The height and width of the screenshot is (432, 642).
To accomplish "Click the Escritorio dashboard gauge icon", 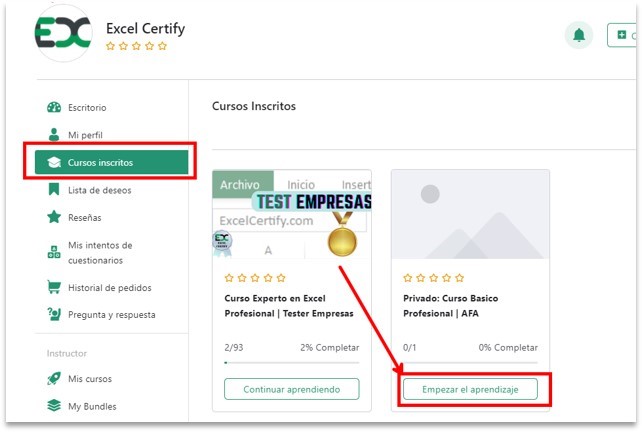I will click(x=54, y=107).
